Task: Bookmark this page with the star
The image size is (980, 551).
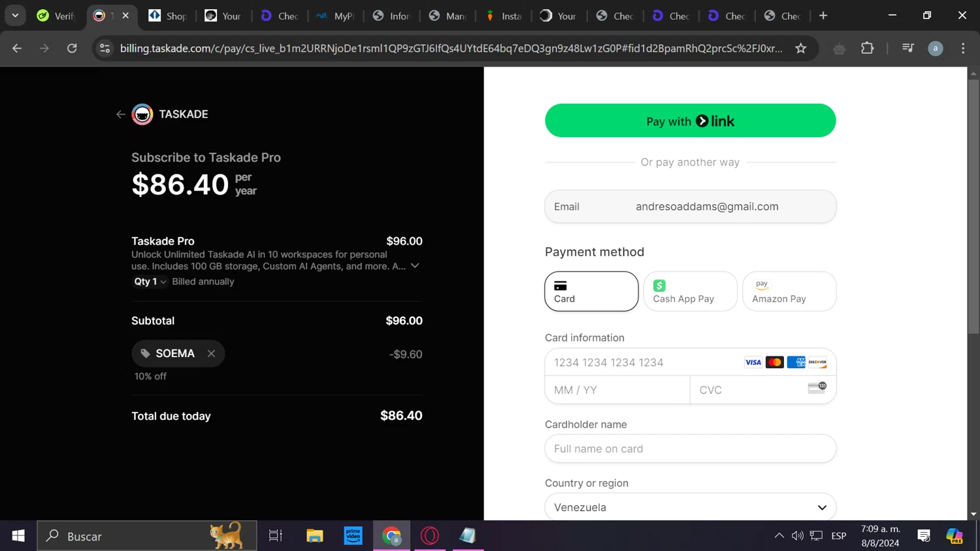Action: pos(800,48)
